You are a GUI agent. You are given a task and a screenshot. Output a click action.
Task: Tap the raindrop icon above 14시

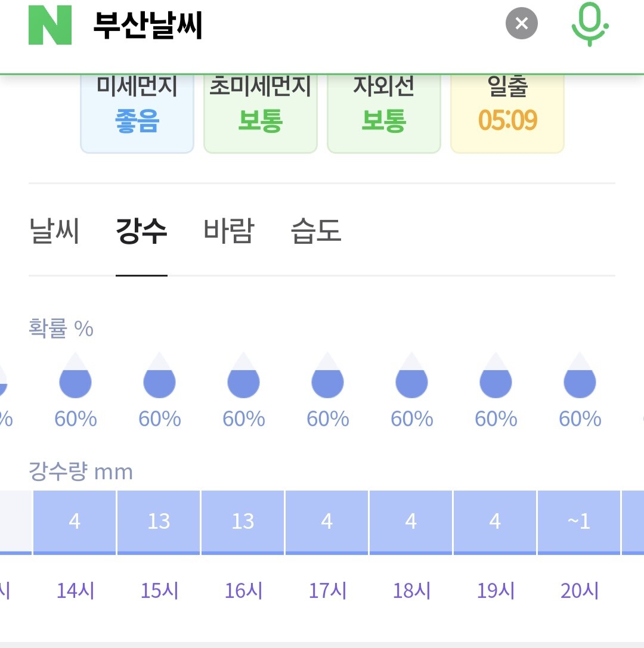pos(75,377)
